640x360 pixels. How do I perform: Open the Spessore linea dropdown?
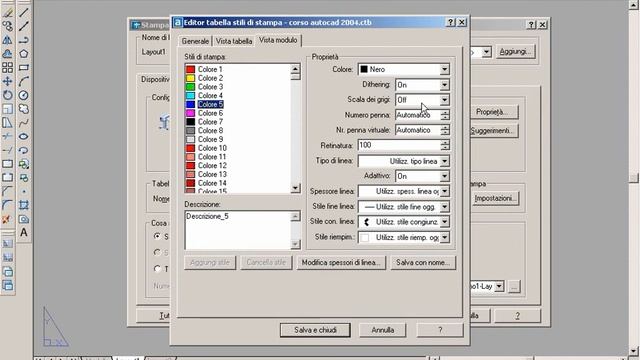[x=444, y=191]
